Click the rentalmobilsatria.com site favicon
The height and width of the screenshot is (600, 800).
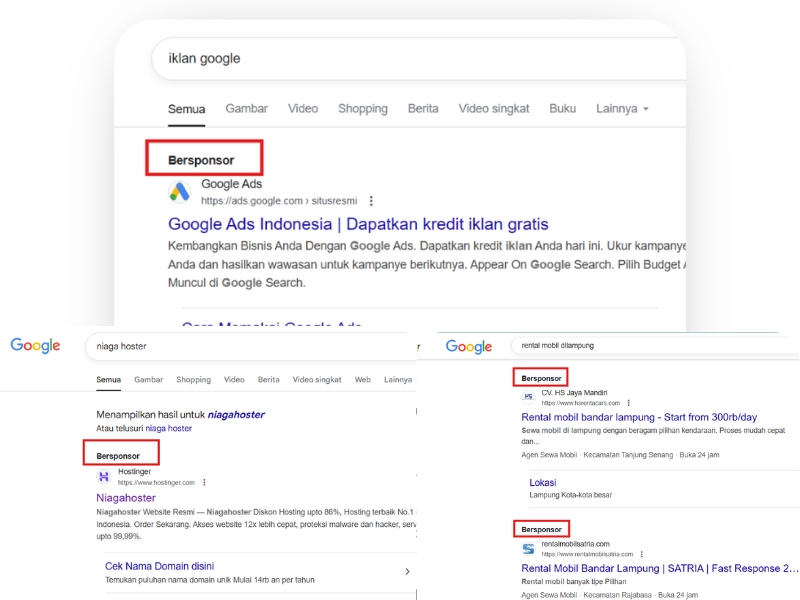528,549
